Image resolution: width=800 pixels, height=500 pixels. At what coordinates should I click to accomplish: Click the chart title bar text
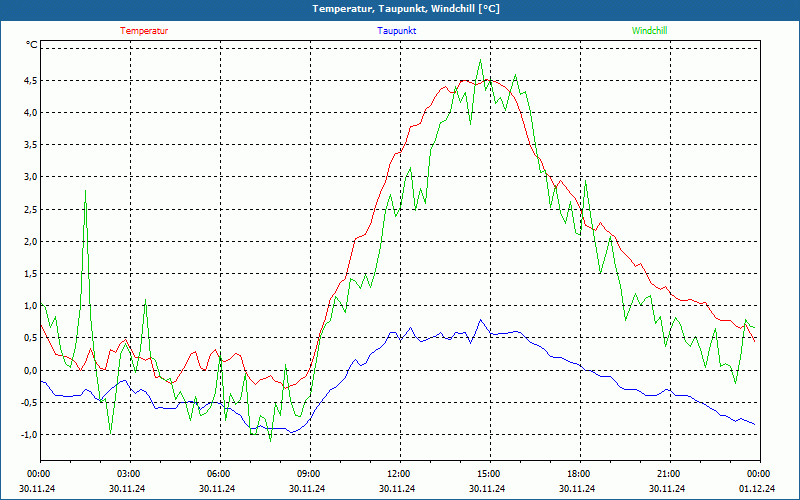click(400, 9)
